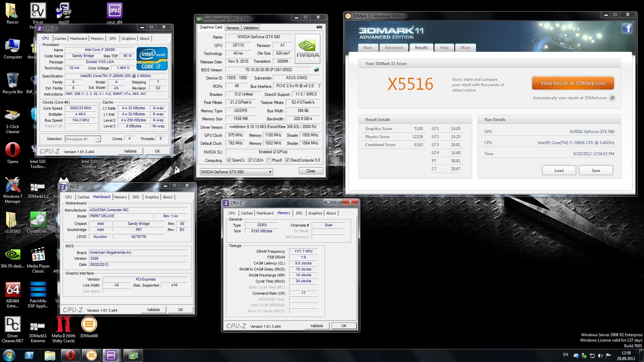Launch Media Player Classic
644x362 pixels.
tap(38, 260)
